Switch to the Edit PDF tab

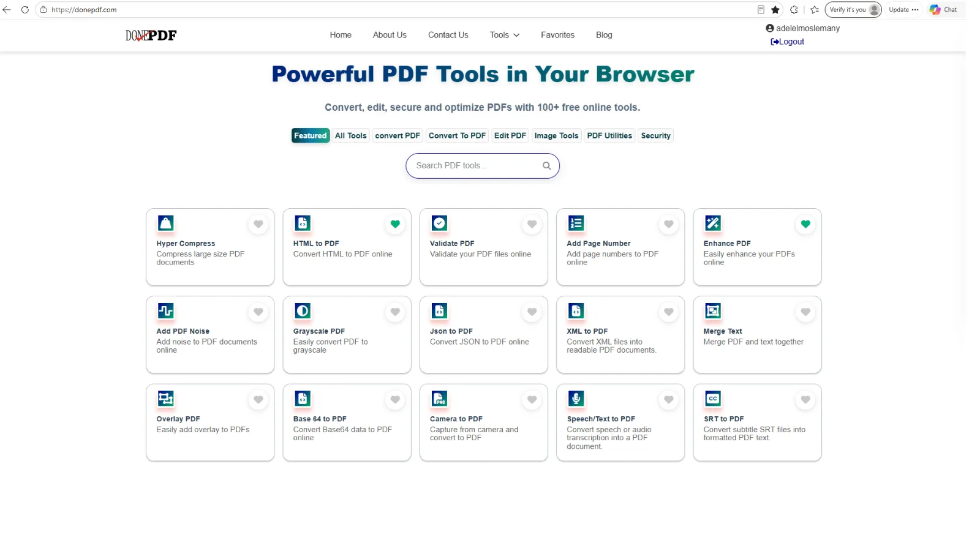point(510,136)
